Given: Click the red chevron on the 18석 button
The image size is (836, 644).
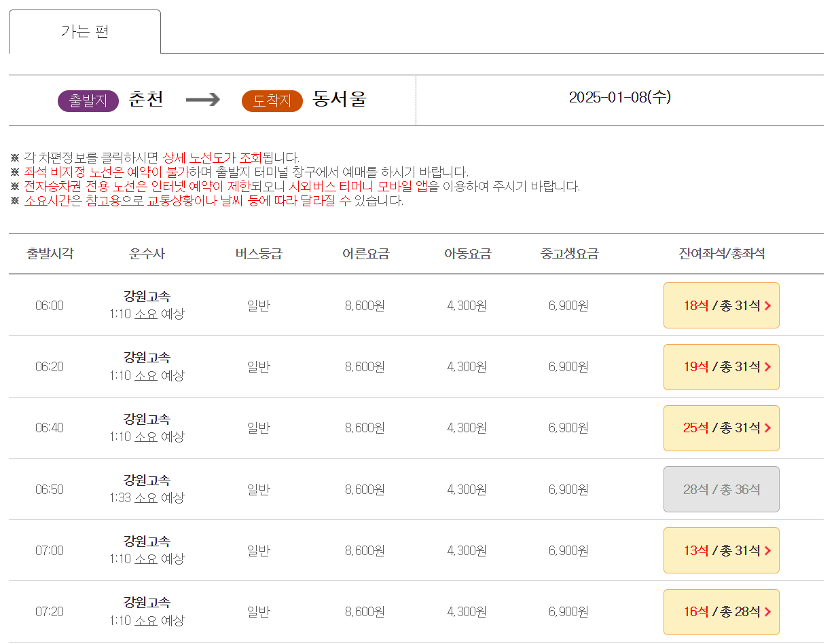Looking at the screenshot, I should (x=768, y=306).
